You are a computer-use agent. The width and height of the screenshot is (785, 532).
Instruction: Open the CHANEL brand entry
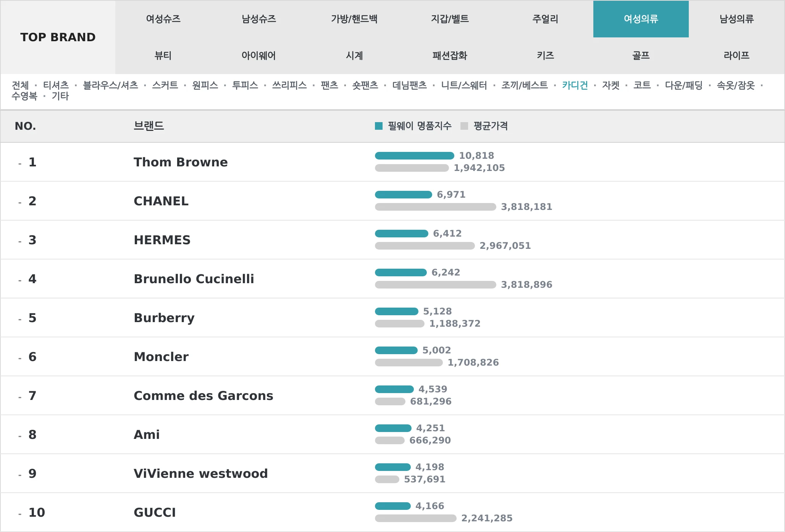point(161,201)
